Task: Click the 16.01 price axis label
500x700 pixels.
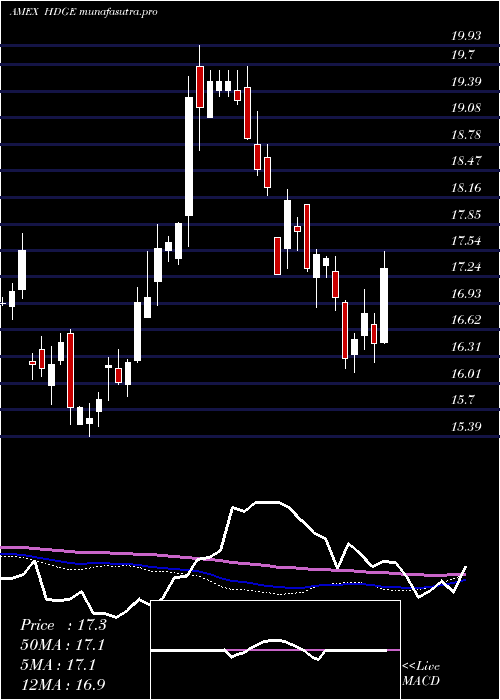Action: pos(466,373)
